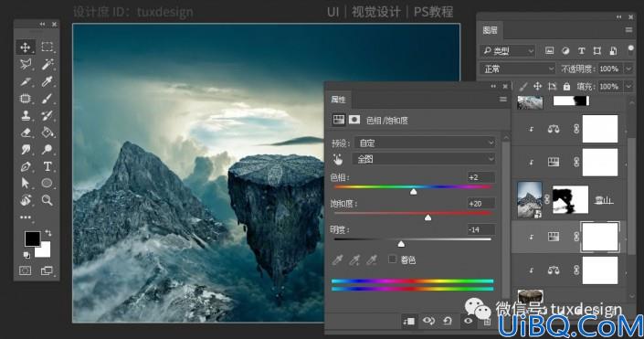Lock image pixels with brush lock icon
The height and width of the screenshot is (339, 644).
coord(523,86)
